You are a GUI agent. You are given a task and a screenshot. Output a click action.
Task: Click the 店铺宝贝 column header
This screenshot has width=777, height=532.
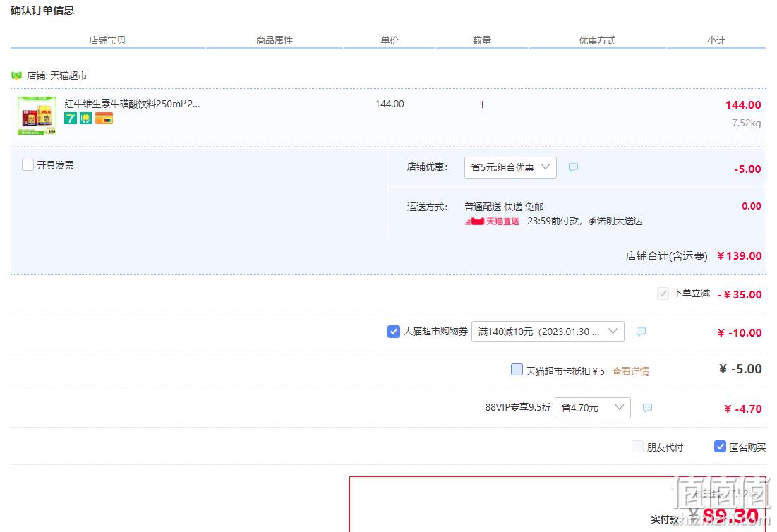107,41
